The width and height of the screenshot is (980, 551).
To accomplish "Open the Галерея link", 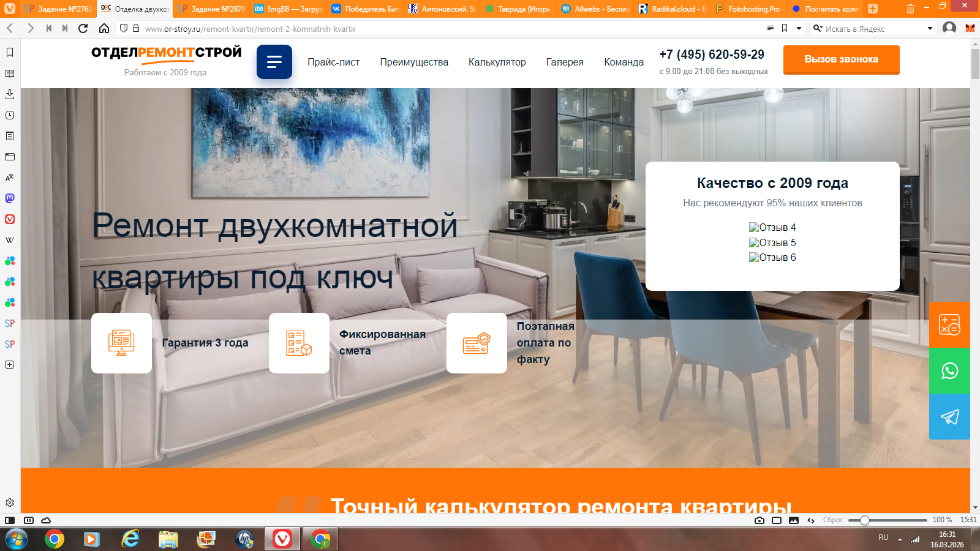I will (x=565, y=62).
